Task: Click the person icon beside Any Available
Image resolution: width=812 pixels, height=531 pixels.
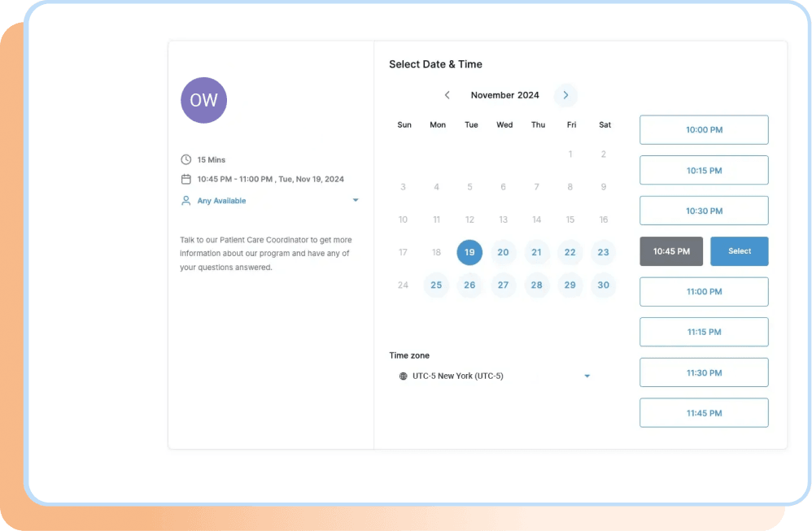Action: click(x=185, y=200)
